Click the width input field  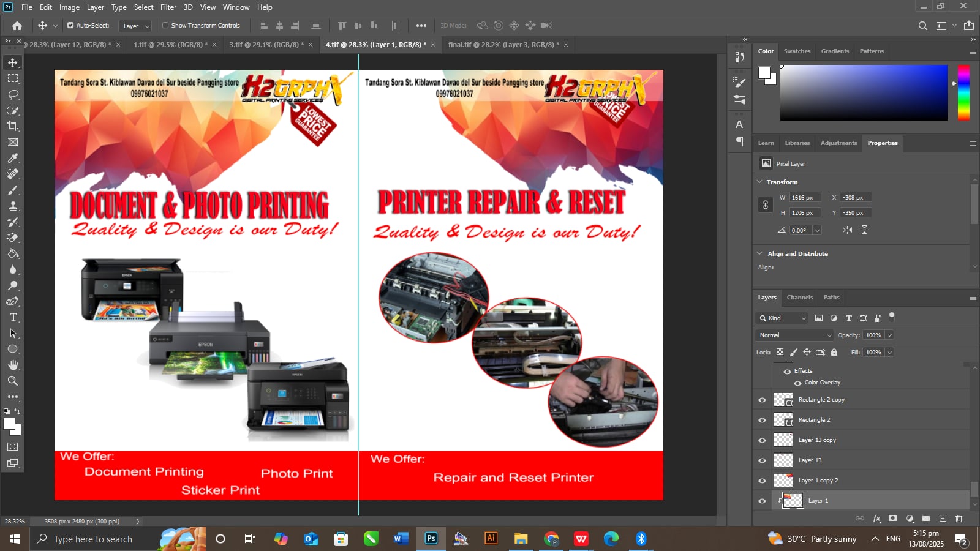tap(804, 198)
